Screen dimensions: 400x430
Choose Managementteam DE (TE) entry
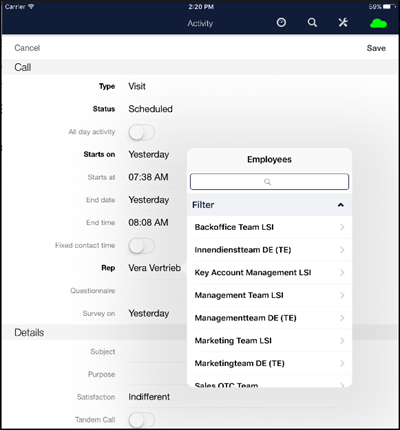click(269, 318)
